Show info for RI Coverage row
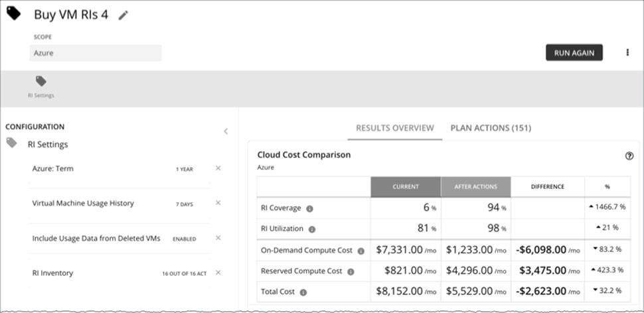The width and height of the screenshot is (644, 313). tap(310, 208)
